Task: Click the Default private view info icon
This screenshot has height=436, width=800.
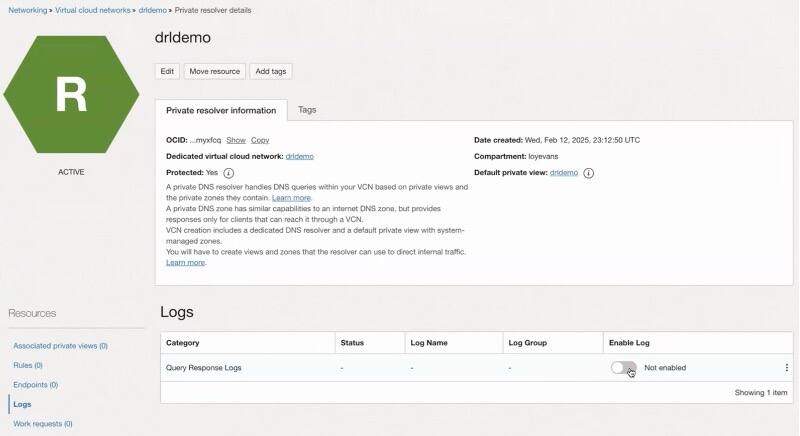Action: (588, 173)
